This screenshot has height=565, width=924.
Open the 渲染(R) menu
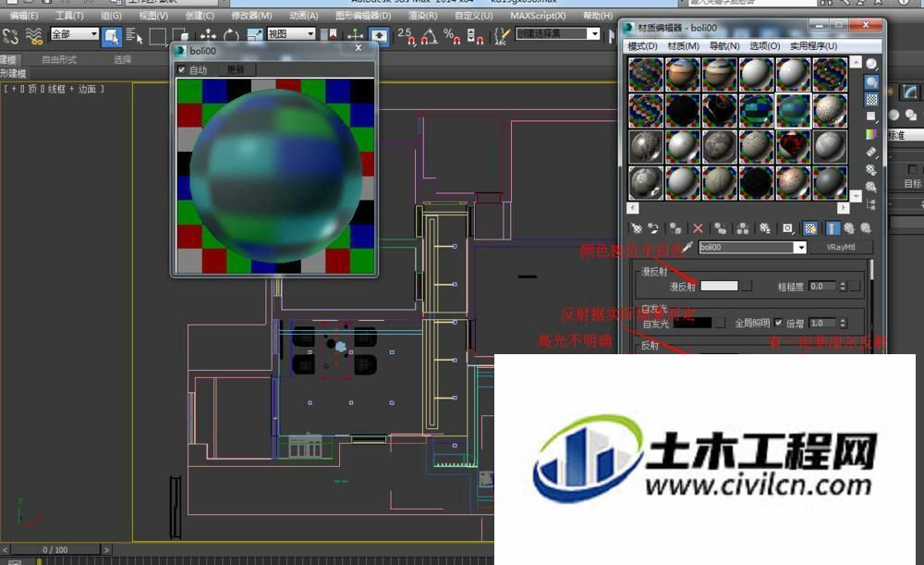tap(422, 16)
